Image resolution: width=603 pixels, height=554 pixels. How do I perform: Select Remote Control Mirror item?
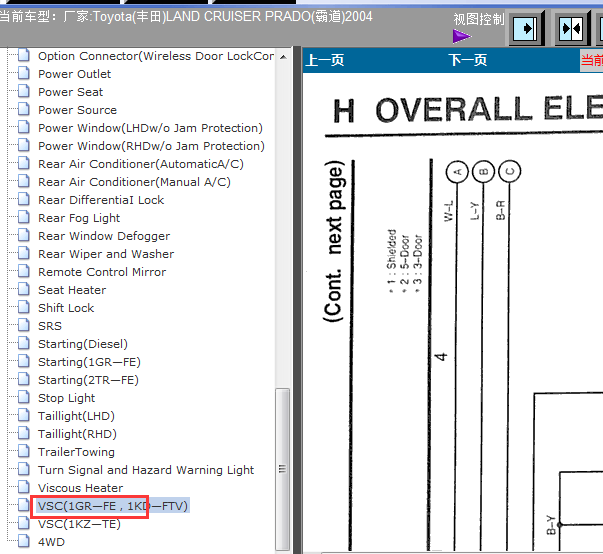pyautogui.click(x=102, y=272)
